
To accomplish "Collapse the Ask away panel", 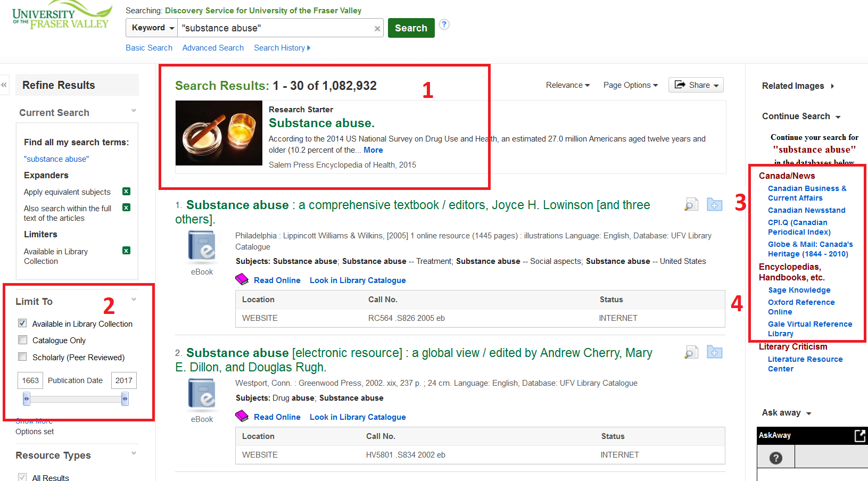I will coord(787,412).
